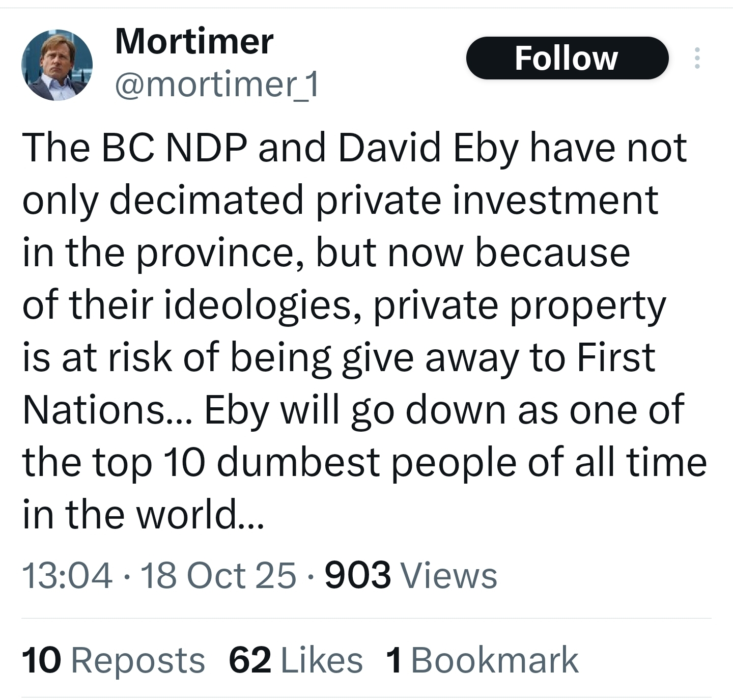Viewport: 733px width, 700px height.
Task: Click the 1 Bookmark count
Action: [x=482, y=660]
